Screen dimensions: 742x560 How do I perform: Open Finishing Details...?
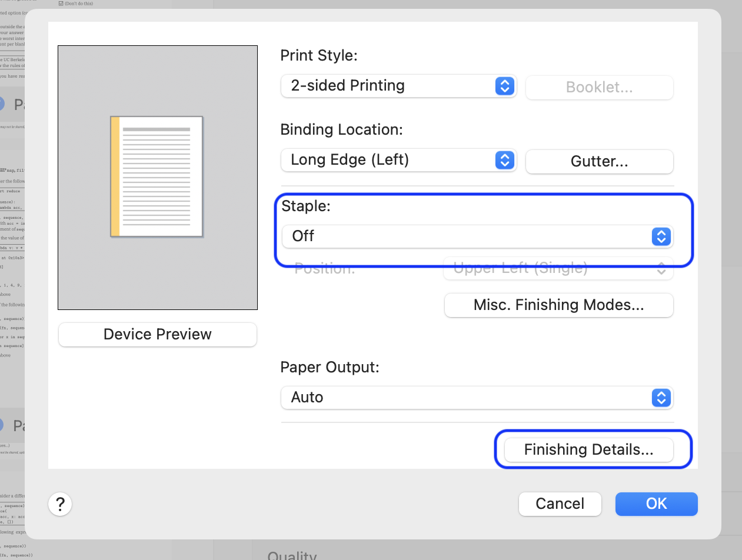[x=589, y=450]
